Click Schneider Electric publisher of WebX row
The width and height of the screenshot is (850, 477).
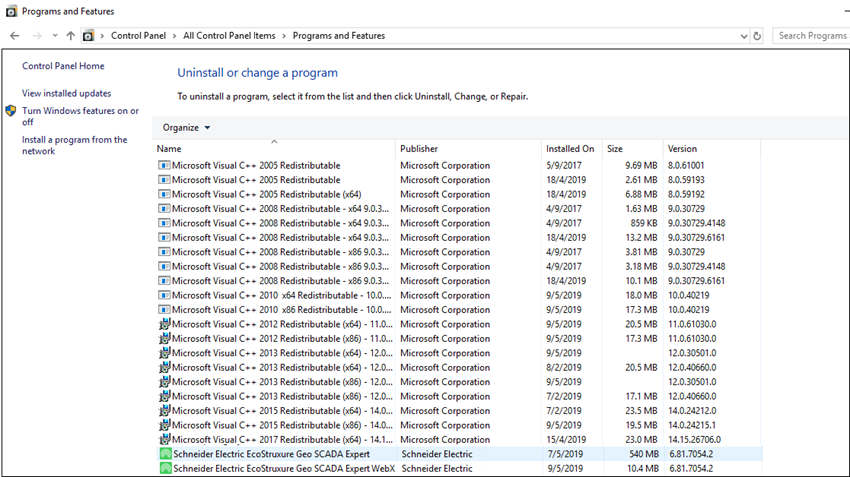436,468
